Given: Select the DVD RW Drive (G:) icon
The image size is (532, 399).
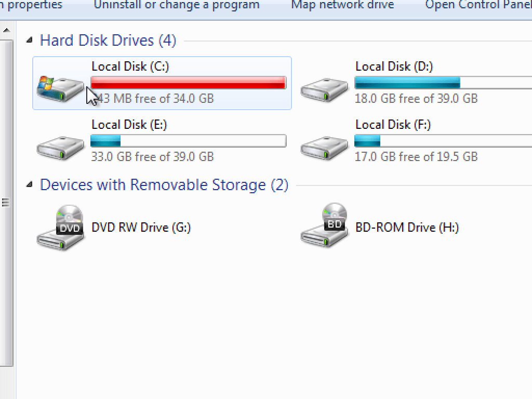Looking at the screenshot, I should [x=60, y=228].
